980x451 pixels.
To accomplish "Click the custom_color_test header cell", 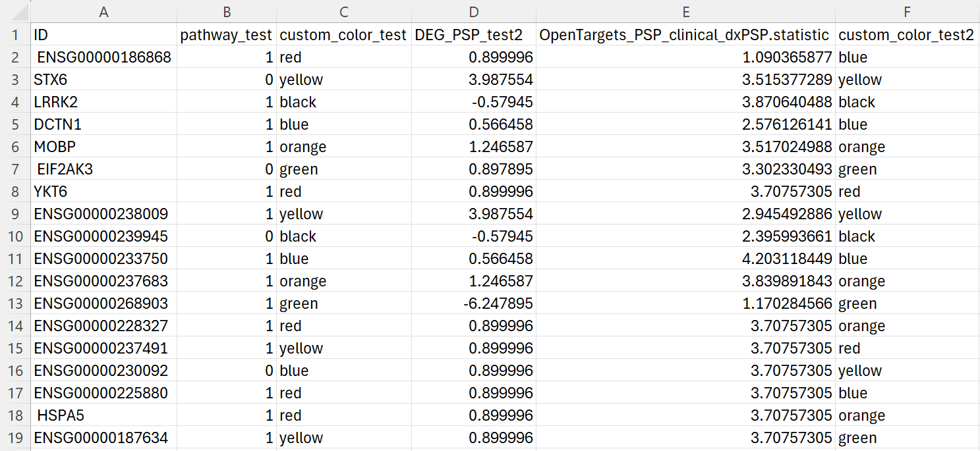I will 343,35.
